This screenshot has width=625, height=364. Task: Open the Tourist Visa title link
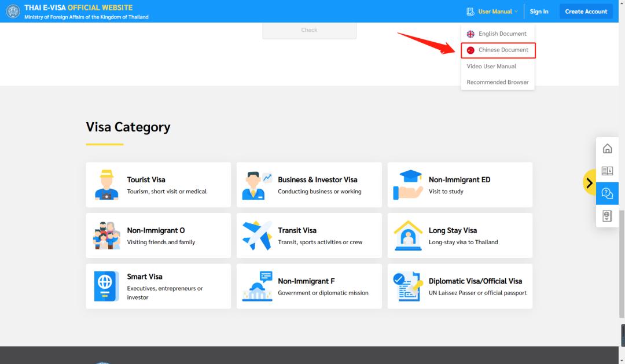click(x=146, y=180)
